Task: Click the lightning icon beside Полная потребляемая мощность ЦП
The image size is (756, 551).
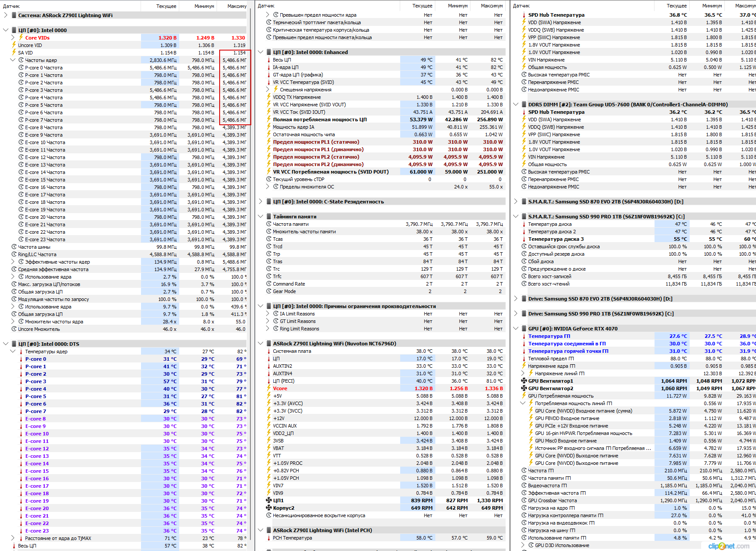Action: (268, 119)
